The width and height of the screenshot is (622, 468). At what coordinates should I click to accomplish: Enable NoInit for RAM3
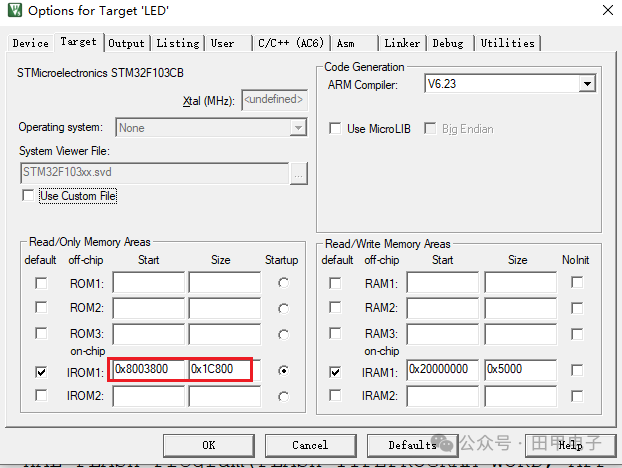(577, 334)
